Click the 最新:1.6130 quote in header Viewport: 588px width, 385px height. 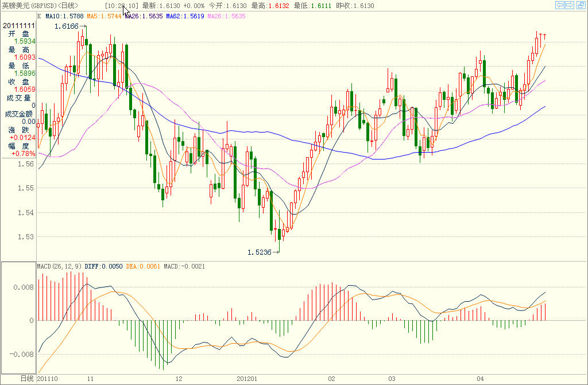(x=161, y=6)
